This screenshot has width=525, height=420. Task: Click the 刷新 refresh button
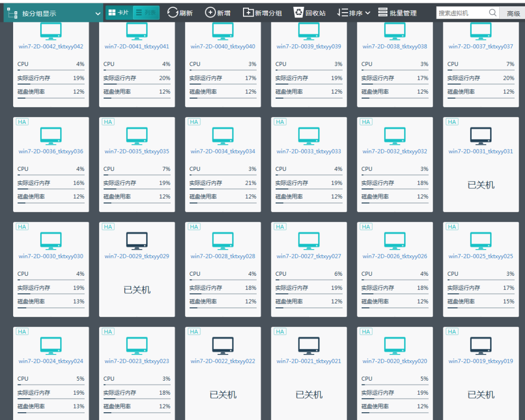coord(180,13)
